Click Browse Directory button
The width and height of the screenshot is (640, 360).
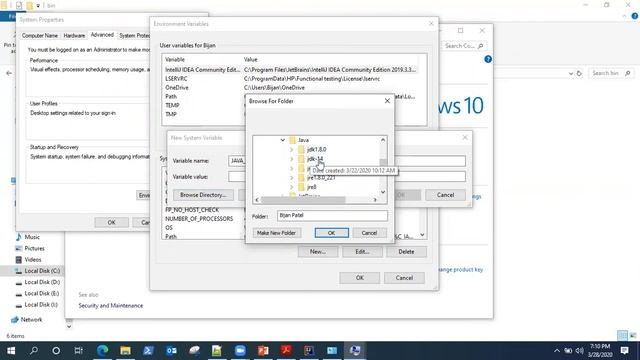coord(203,195)
